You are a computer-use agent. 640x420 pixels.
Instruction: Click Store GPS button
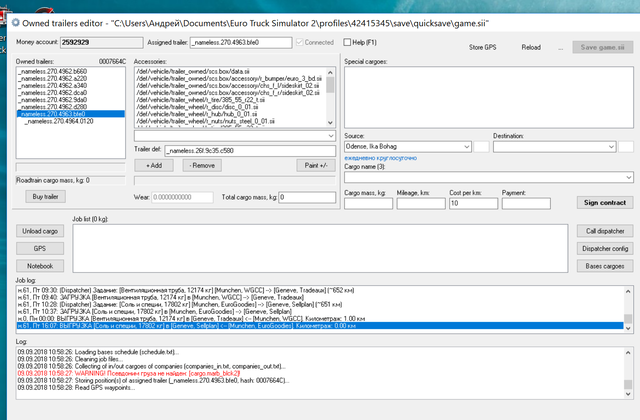click(482, 47)
